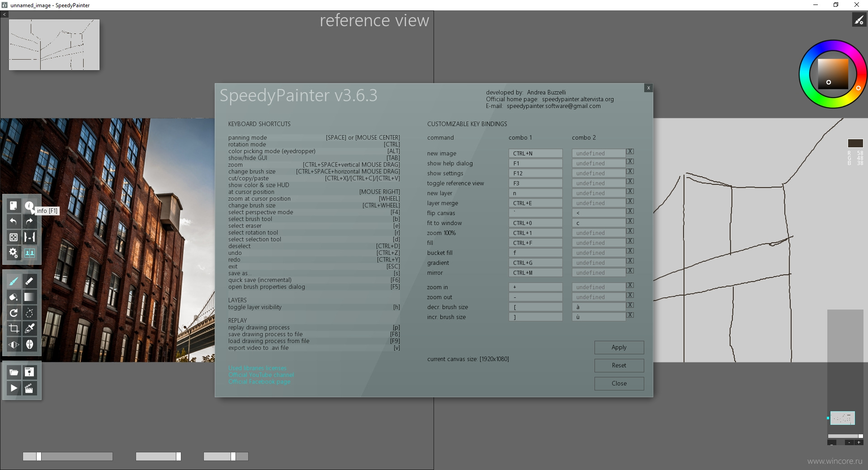The height and width of the screenshot is (470, 868).
Task: Click the canvas navigator thumbnail top left
Action: coord(54,45)
